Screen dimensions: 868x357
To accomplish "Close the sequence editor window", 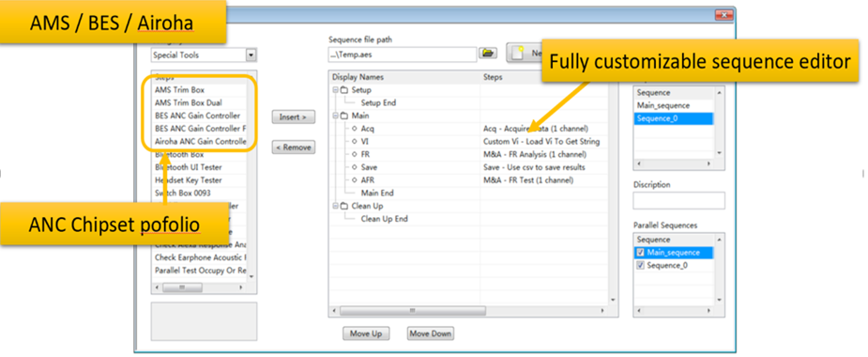I will tap(723, 16).
